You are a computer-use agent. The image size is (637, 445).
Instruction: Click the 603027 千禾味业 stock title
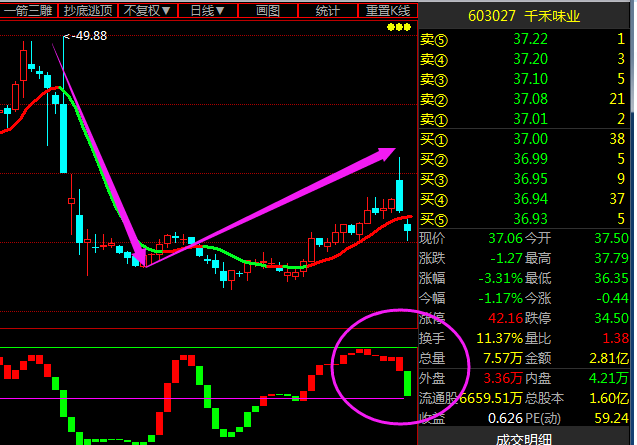point(524,18)
